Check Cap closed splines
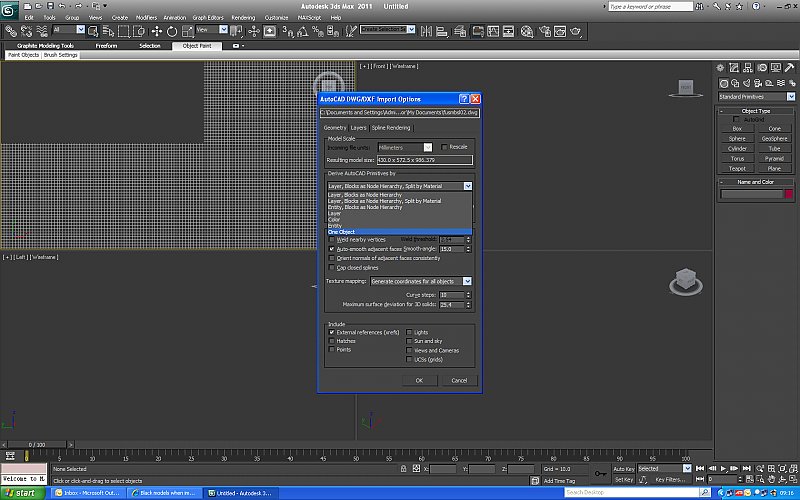The image size is (800, 500). 332,267
